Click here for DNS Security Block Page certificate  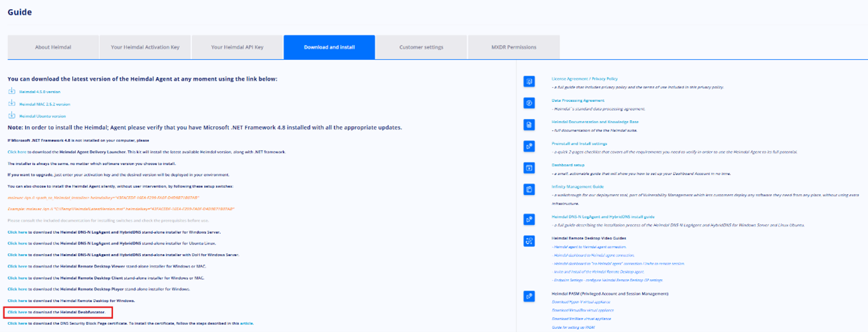17,323
